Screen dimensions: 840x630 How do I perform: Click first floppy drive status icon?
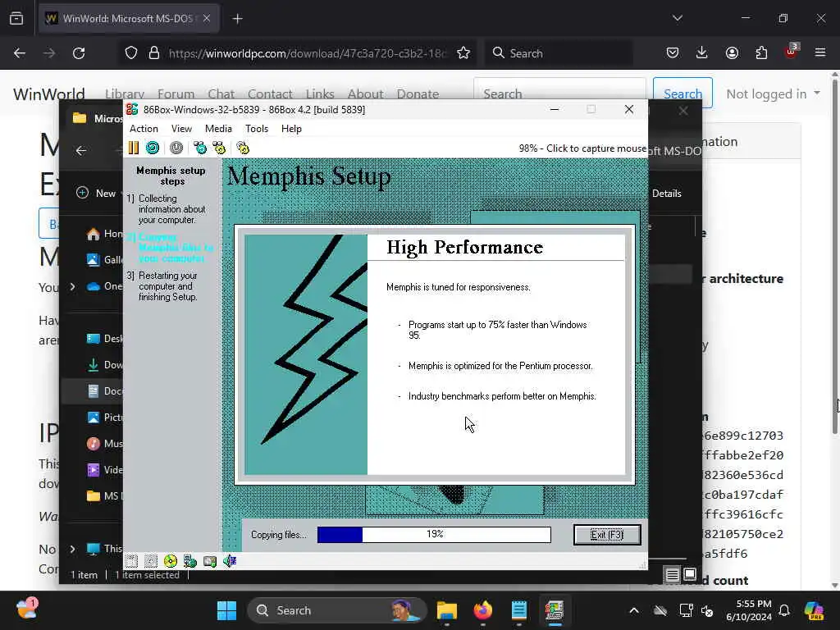coord(132,561)
